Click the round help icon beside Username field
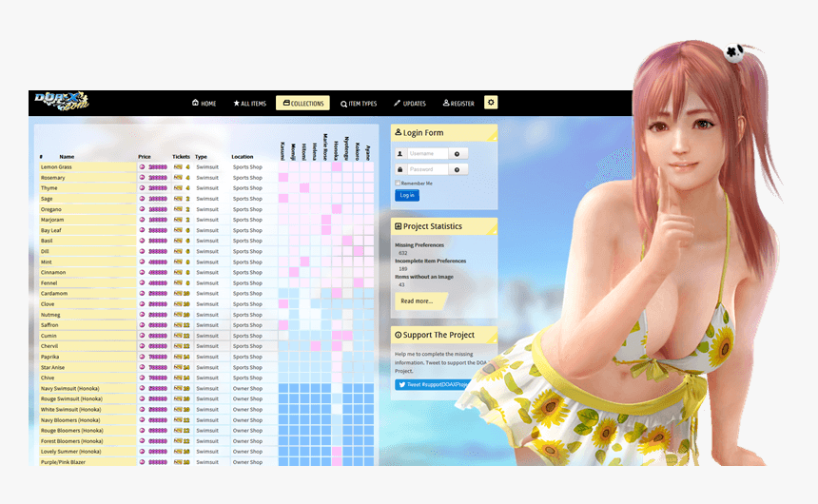Viewport: 818px width, 504px height. pyautogui.click(x=457, y=154)
